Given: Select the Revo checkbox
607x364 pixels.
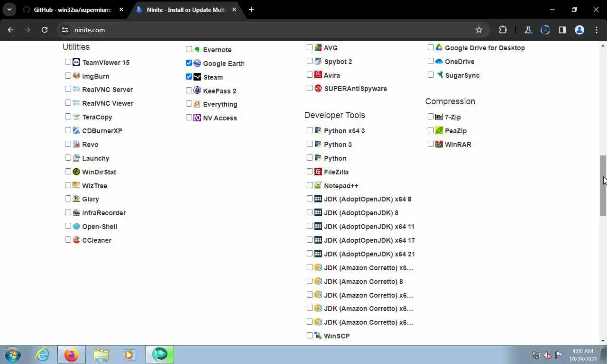Looking at the screenshot, I should pos(68,144).
